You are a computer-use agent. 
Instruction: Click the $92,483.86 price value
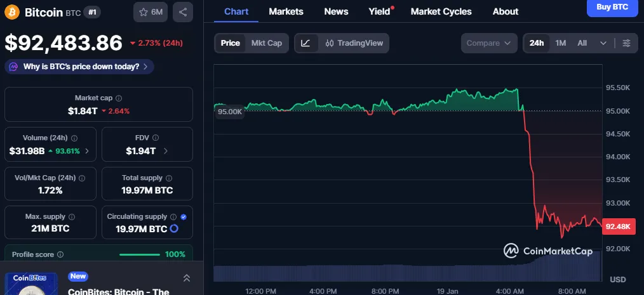(x=64, y=43)
